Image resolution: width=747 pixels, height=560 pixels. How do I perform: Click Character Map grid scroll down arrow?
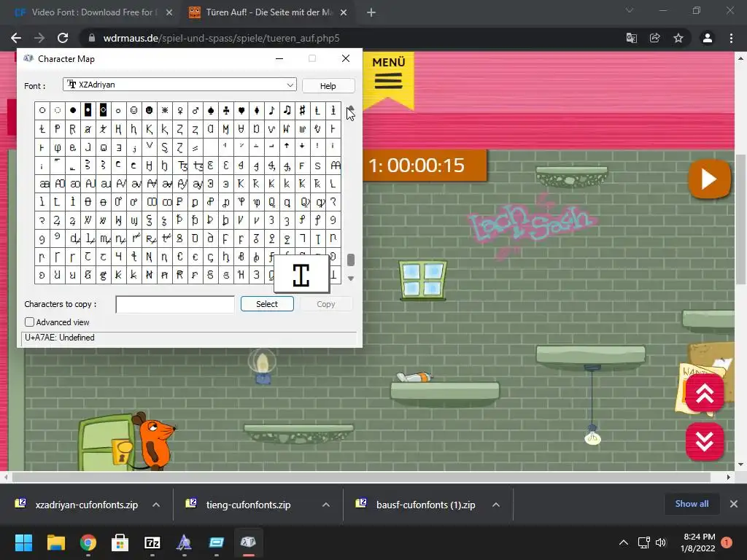pyautogui.click(x=351, y=279)
